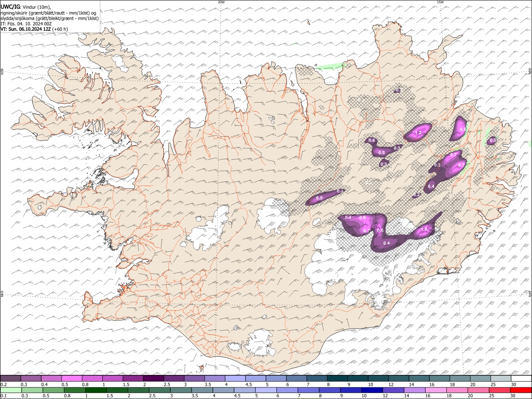
Task: Select the navy blue 10 swatch in lower legend
Action: tap(372, 390)
